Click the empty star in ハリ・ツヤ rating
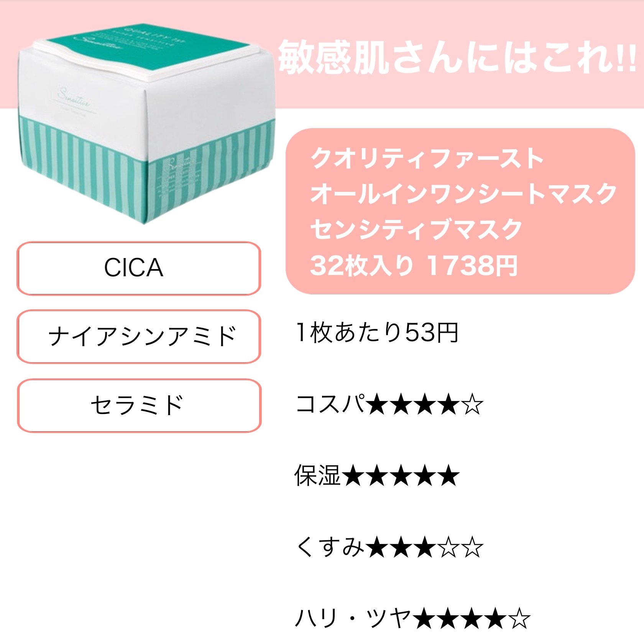Image resolution: width=644 pixels, height=644 pixels. tap(520, 618)
